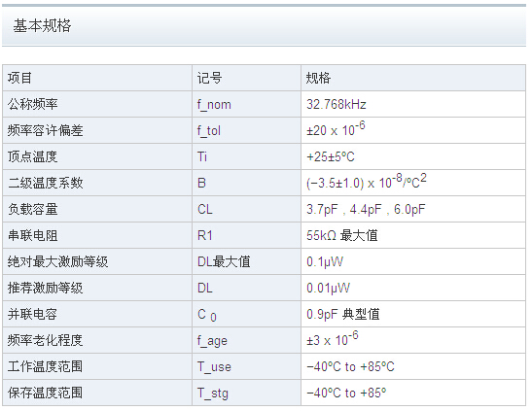Click the f_tol symbol cell

pos(246,130)
